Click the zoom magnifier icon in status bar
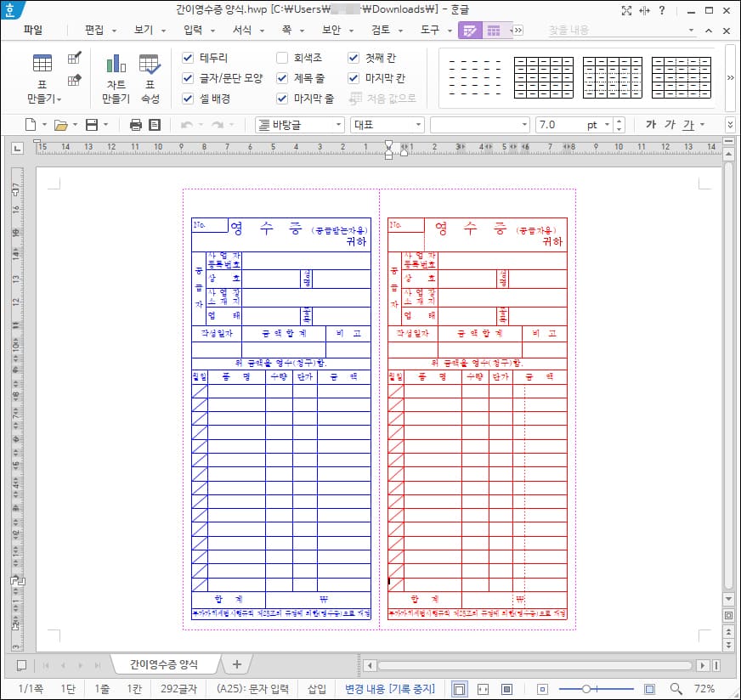Screen dimensions: 741x700 pos(676,689)
